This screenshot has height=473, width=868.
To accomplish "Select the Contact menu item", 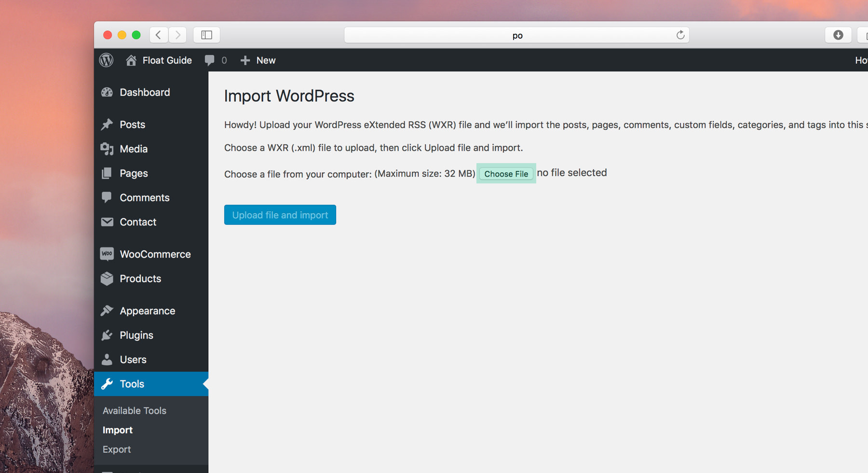I will click(151, 222).
